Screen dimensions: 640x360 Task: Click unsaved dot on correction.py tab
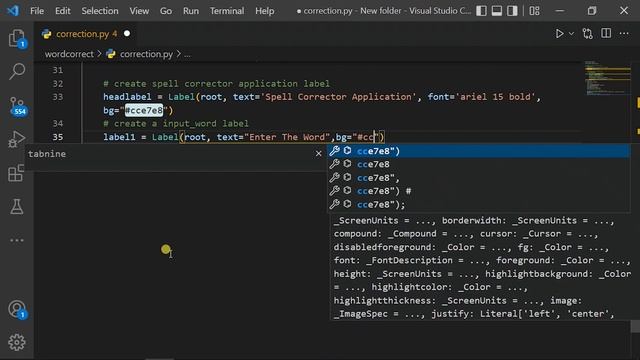(127, 33)
